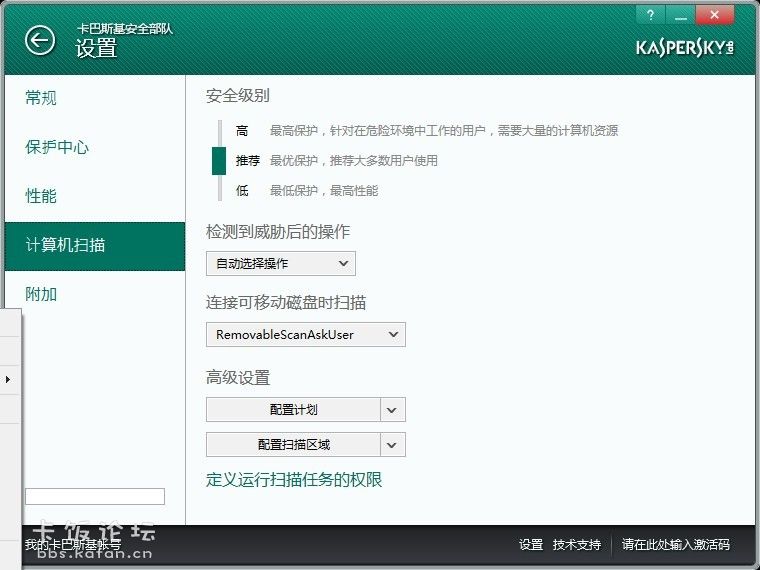
Task: Minimize the Kaspersky settings window
Action: tap(681, 15)
